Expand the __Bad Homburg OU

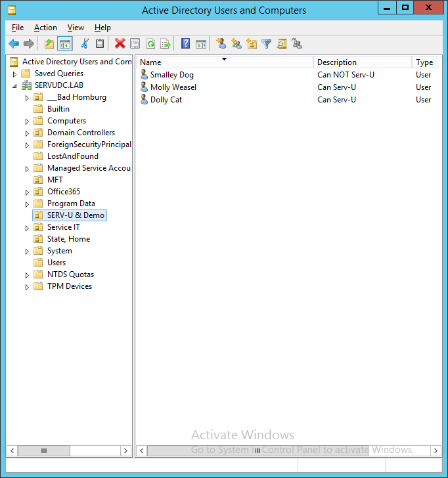(x=27, y=98)
